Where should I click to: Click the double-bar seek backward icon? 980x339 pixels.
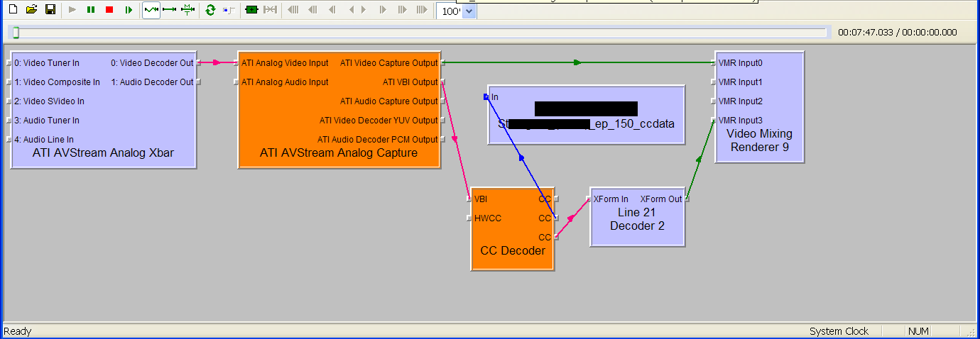[312, 10]
